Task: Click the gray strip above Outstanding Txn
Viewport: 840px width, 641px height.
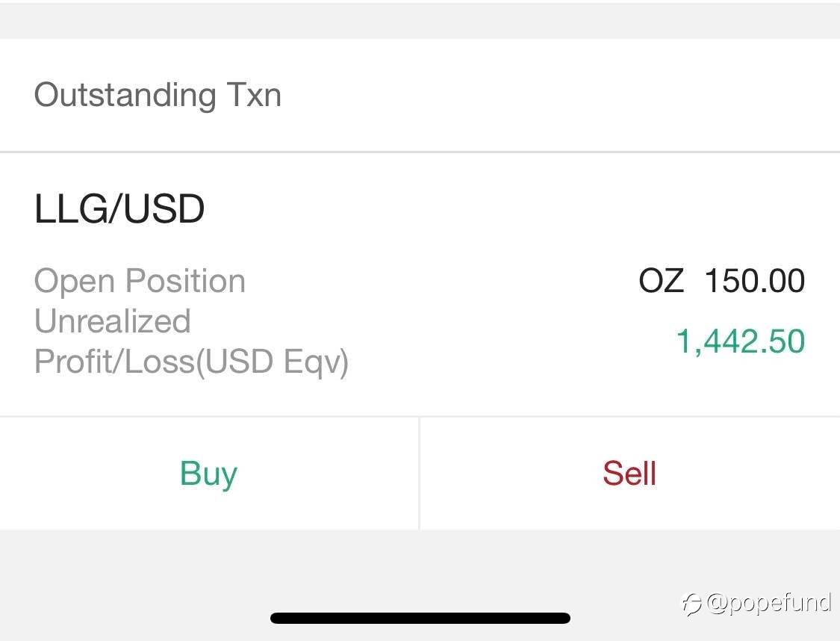Action: click(x=420, y=20)
